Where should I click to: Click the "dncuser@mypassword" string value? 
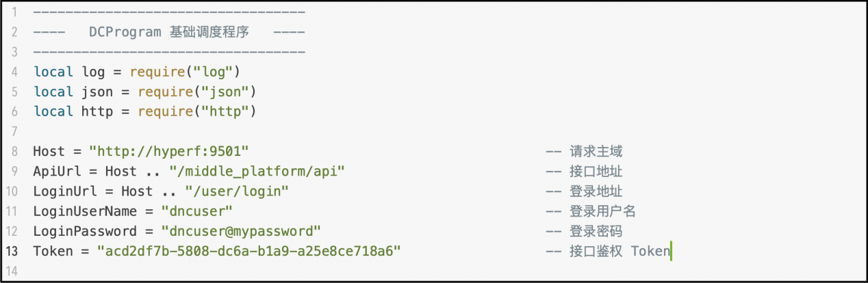tap(241, 231)
